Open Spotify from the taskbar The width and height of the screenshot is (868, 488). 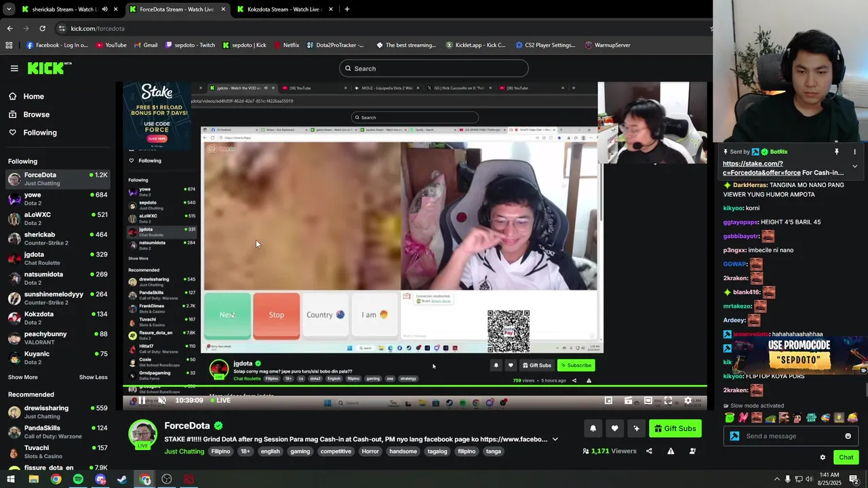pyautogui.click(x=78, y=479)
